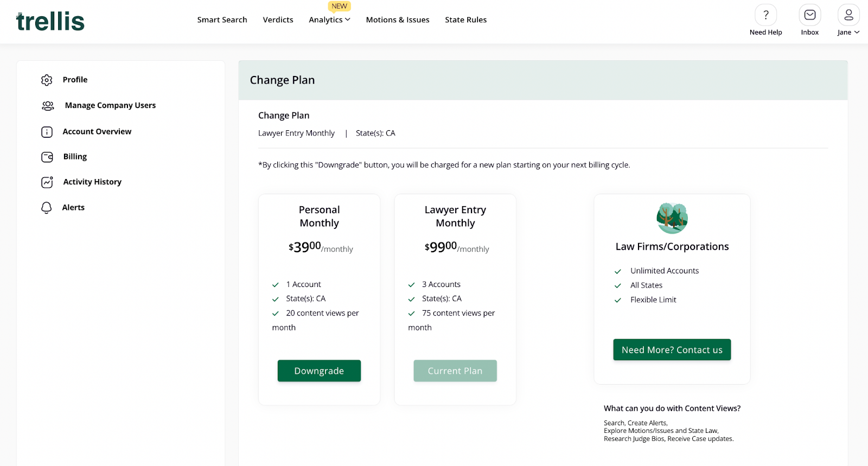The width and height of the screenshot is (868, 466).
Task: Click the Billing wallet icon
Action: (47, 157)
